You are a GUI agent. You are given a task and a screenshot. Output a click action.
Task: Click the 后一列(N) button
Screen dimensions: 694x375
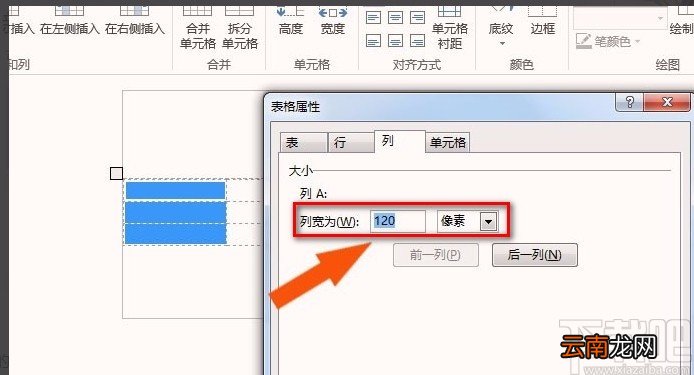(535, 255)
